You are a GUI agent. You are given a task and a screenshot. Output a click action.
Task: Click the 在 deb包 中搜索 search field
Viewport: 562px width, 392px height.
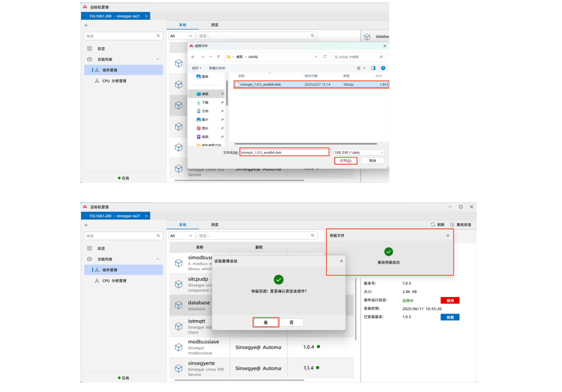[357, 57]
